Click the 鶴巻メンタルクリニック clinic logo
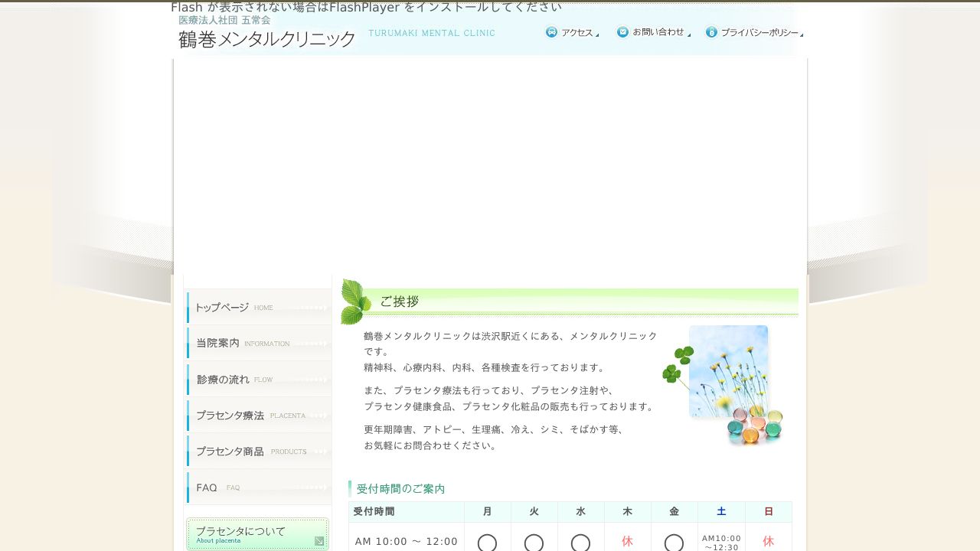The image size is (980, 551). (264, 37)
